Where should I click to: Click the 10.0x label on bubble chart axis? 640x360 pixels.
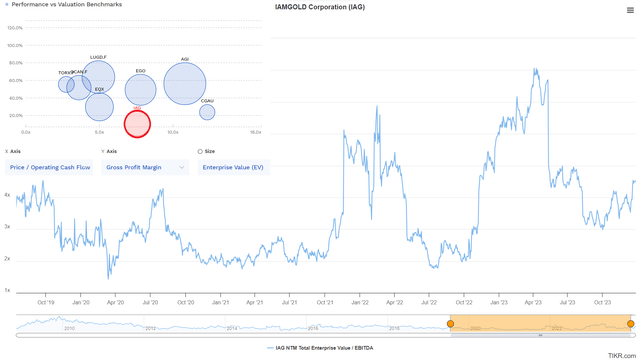[x=173, y=132]
